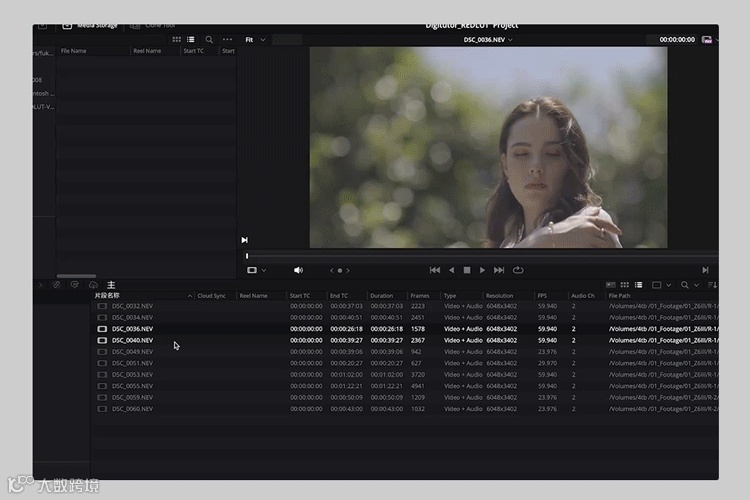Open the three-dot options menu
This screenshot has width=750, height=500.
(227, 40)
